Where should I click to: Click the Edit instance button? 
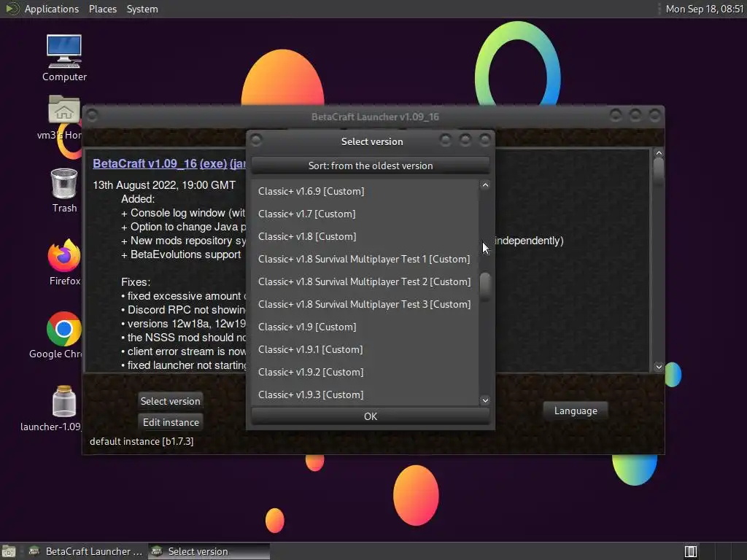[171, 422]
